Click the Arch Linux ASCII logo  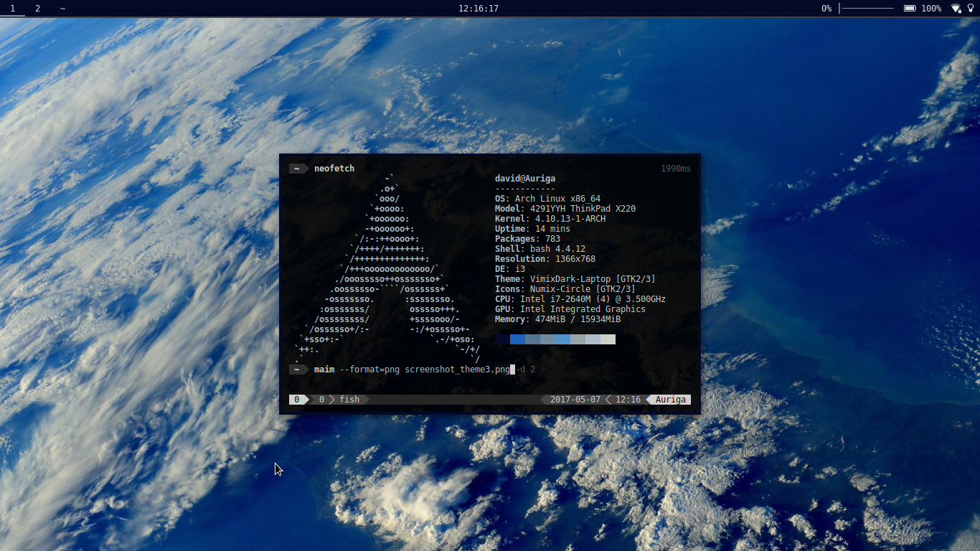pos(387,269)
